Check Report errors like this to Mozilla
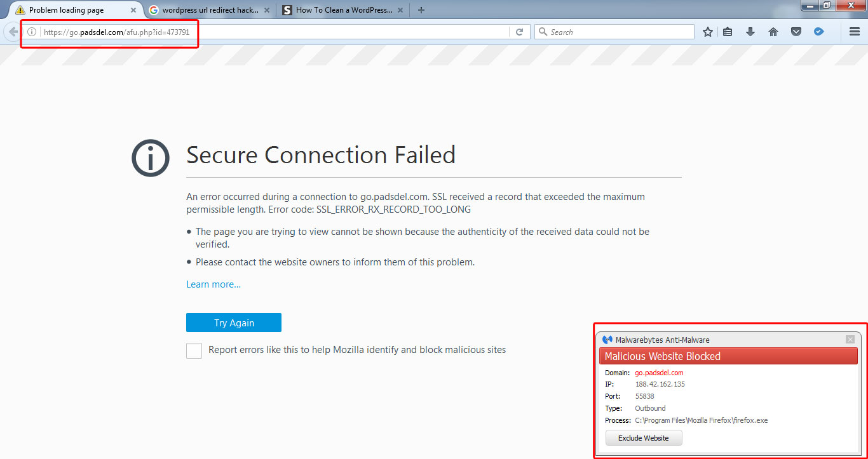Screen dimensions: 868x459 coord(194,350)
